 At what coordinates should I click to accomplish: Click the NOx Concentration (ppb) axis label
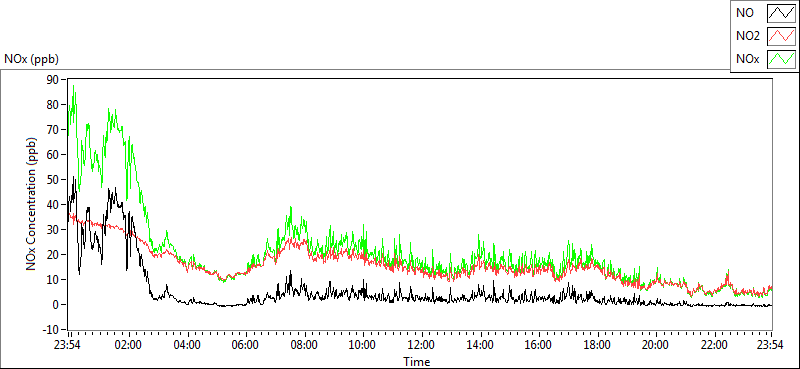pyautogui.click(x=32, y=203)
